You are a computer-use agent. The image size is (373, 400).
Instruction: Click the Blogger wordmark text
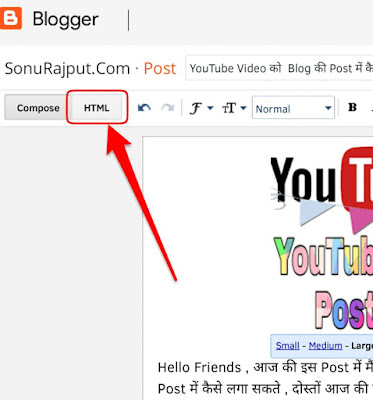(65, 20)
